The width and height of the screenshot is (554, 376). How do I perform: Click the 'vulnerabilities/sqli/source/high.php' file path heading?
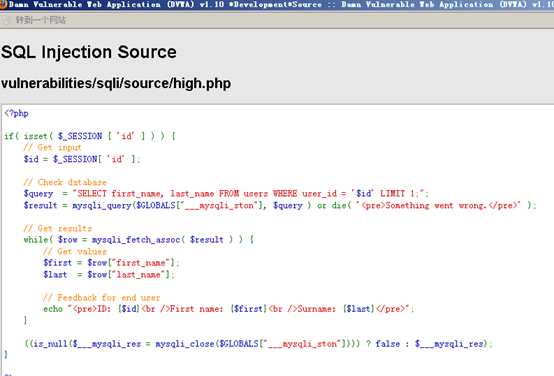(116, 84)
